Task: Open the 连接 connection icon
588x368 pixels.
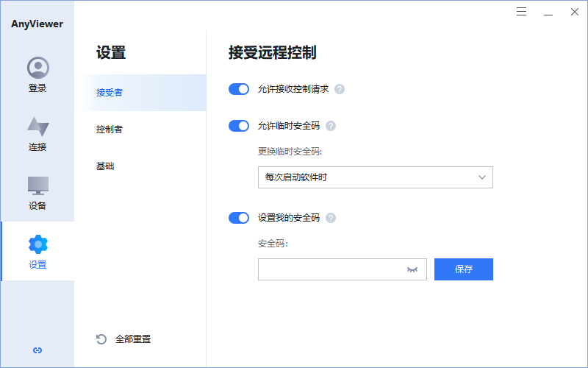Action: [37, 127]
